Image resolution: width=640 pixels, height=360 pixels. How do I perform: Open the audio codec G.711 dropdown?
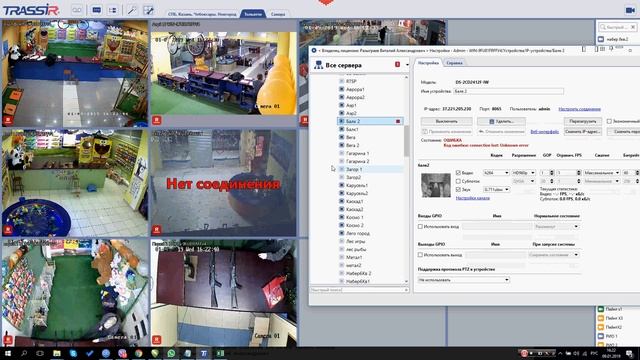click(496, 189)
